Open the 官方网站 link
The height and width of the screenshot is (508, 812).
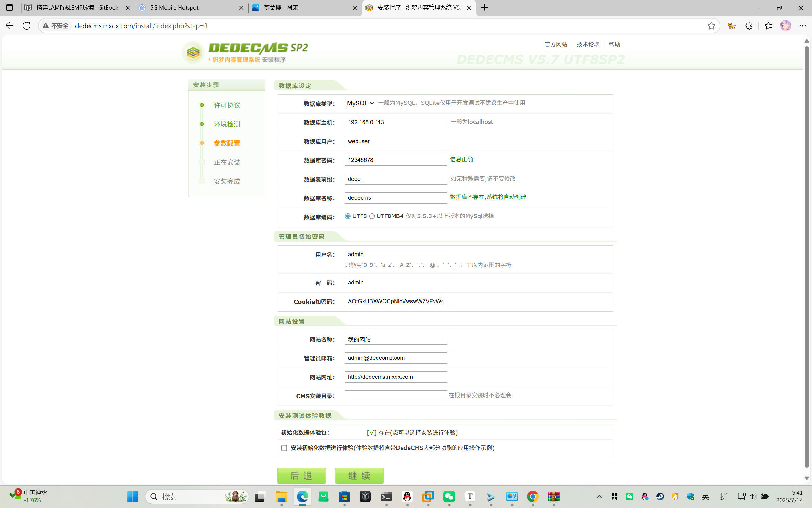[556, 44]
